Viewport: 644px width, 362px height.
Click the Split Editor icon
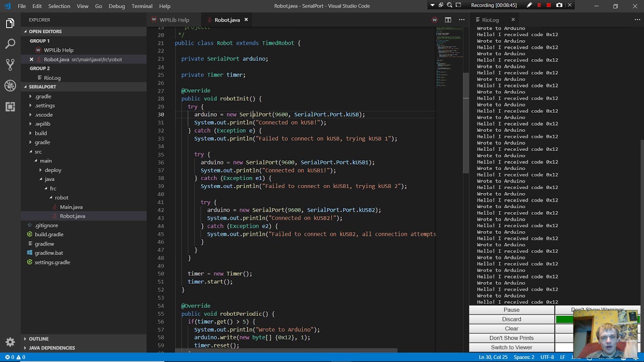448,20
